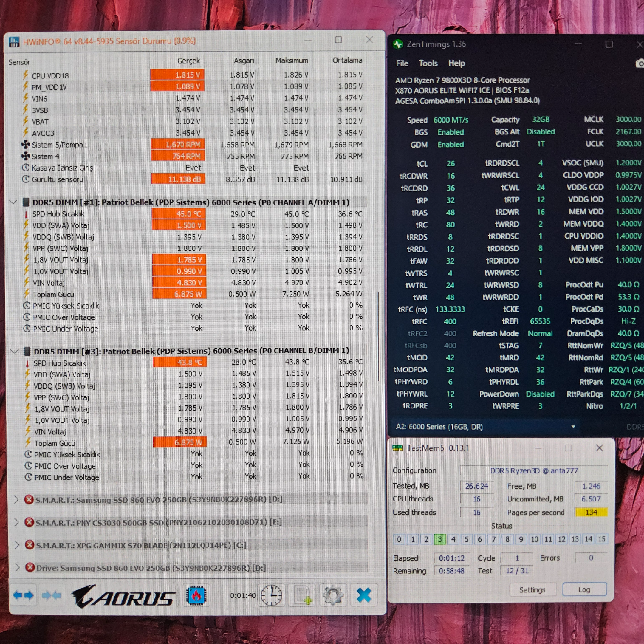Minimize the TestMem5 window
Image resolution: width=644 pixels, height=644 pixels.
click(x=538, y=448)
